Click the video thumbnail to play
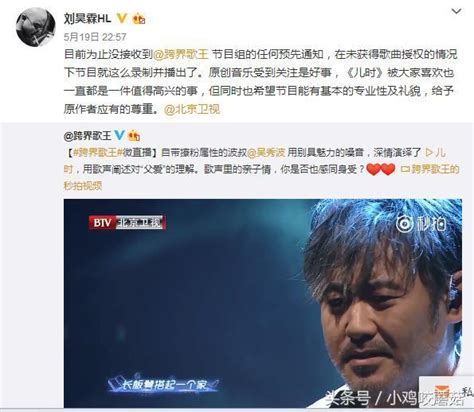474x412 pixels. [263, 303]
